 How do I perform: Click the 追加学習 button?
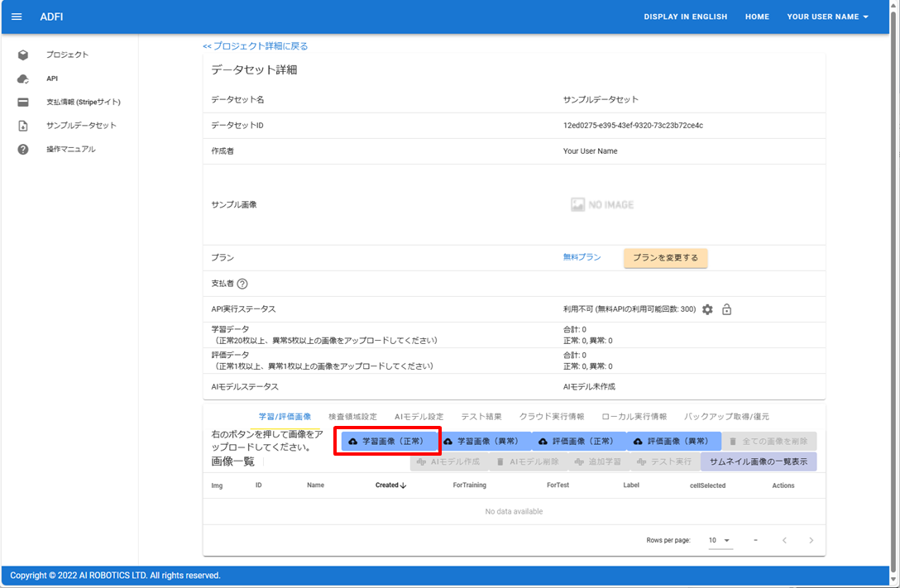point(599,461)
